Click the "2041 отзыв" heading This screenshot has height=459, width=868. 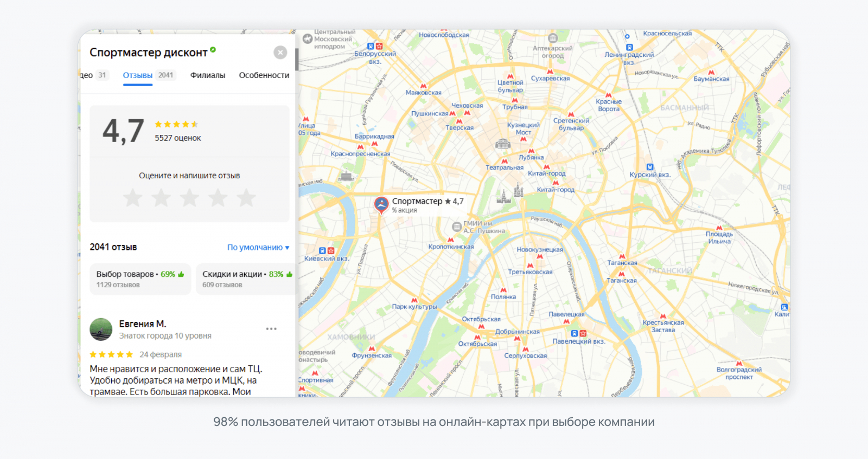[113, 247]
